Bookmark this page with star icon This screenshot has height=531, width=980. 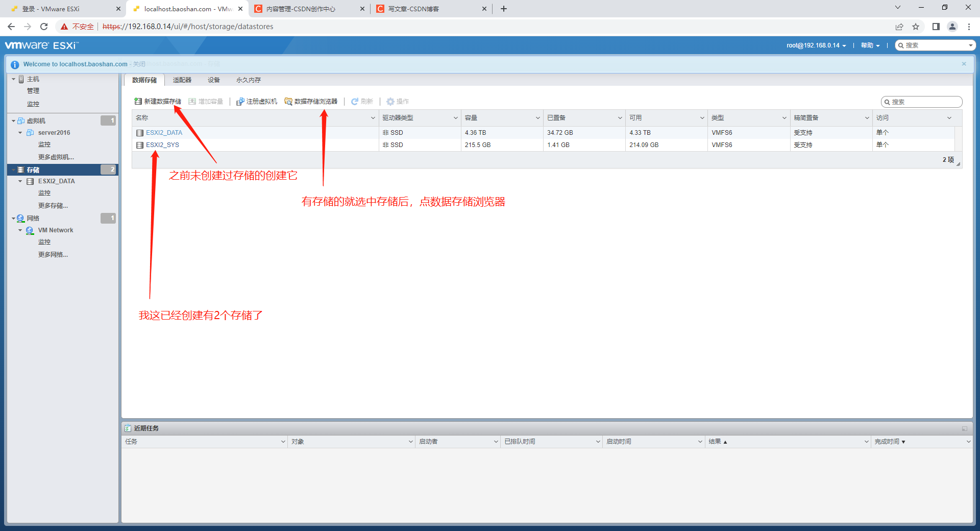916,27
